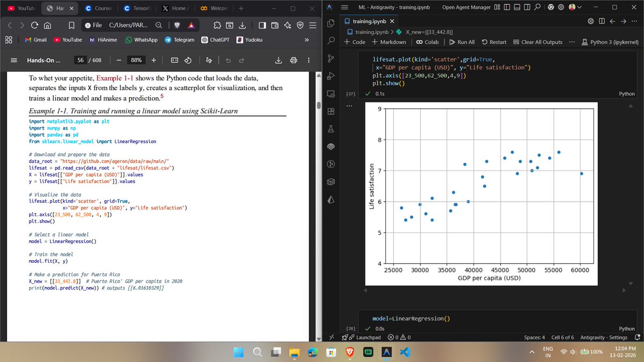Go to the browser home page
Image resolution: width=644 pixels, height=362 pixels.
coord(47,25)
